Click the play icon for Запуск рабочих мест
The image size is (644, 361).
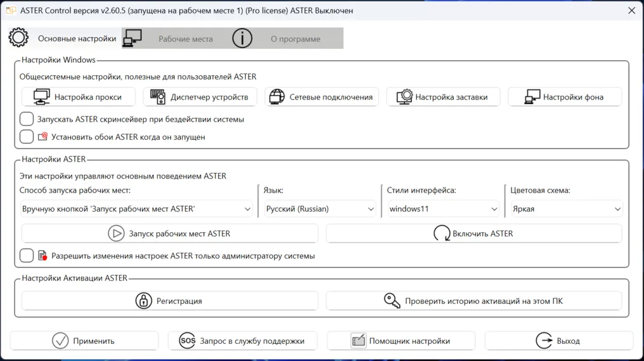click(x=116, y=234)
